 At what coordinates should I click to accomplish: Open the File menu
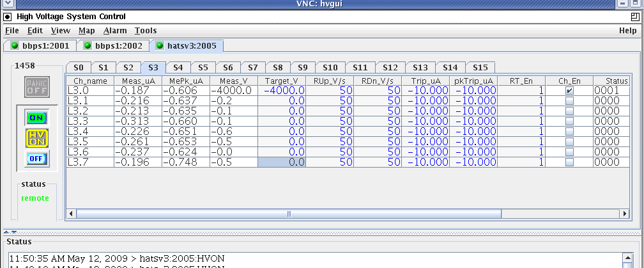(x=12, y=31)
